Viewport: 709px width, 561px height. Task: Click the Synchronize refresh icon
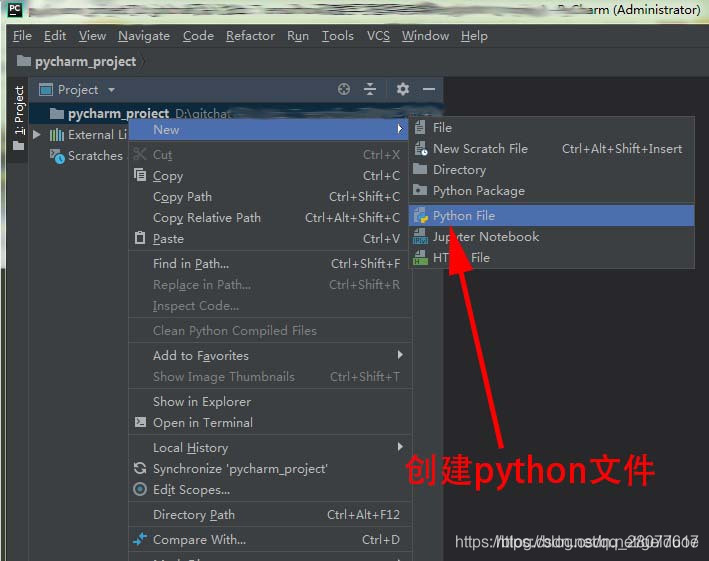point(140,468)
